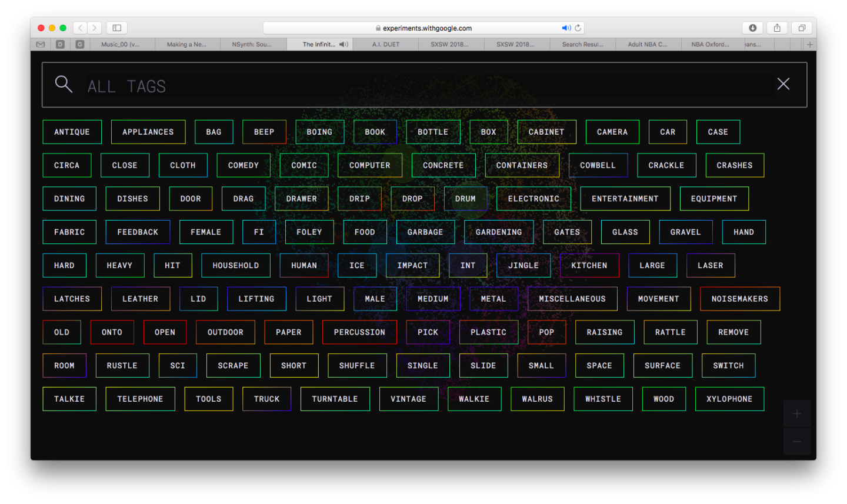The image size is (847, 504).
Task: Click the X to close tag search
Action: click(x=783, y=84)
